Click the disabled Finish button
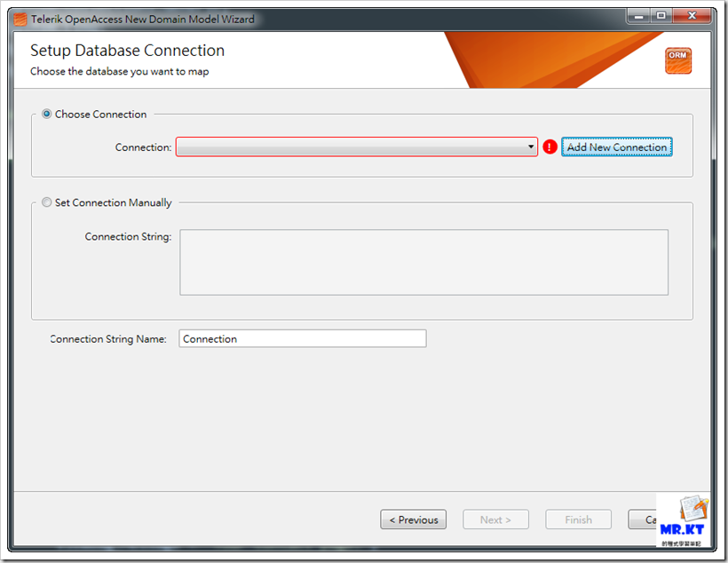728x563 pixels. click(x=579, y=519)
